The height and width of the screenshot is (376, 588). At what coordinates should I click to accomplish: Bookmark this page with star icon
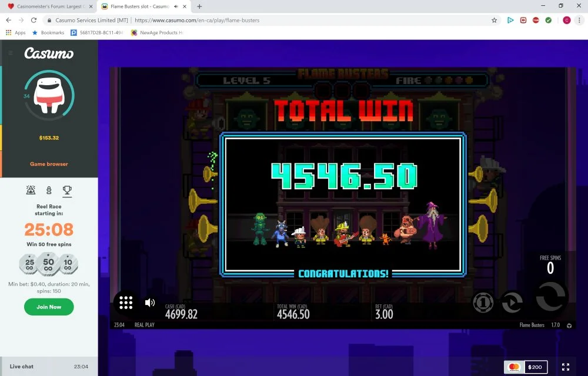[x=495, y=20]
